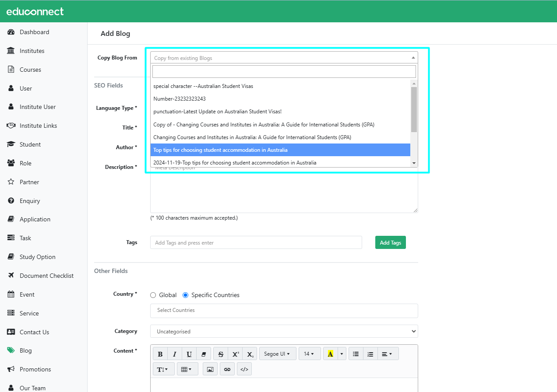This screenshot has width=557, height=392.
Task: Click the Add Tags button
Action: point(390,243)
